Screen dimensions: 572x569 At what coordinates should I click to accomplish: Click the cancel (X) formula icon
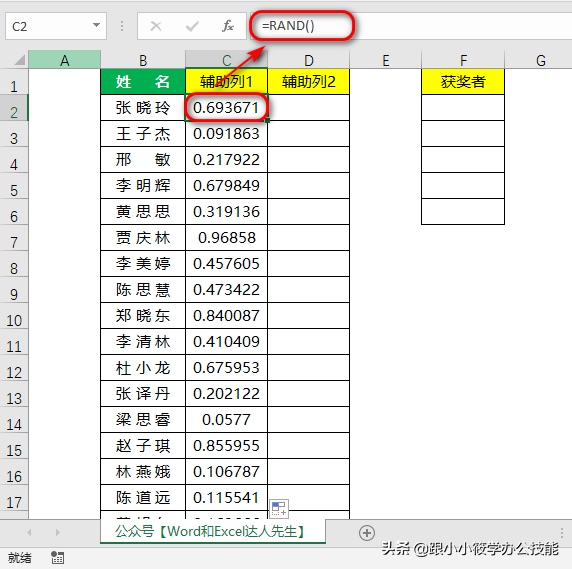tap(156, 26)
